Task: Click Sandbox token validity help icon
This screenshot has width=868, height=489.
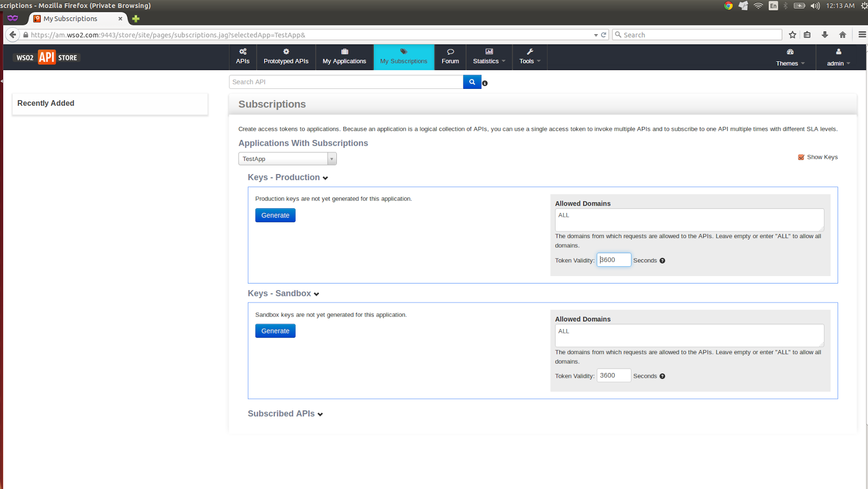Action: [x=662, y=376]
